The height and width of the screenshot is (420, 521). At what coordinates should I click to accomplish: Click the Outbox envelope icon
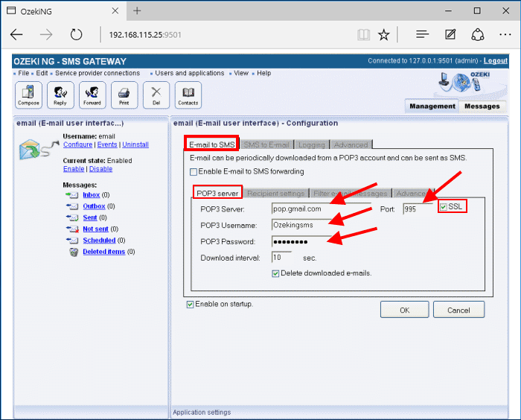(72, 206)
